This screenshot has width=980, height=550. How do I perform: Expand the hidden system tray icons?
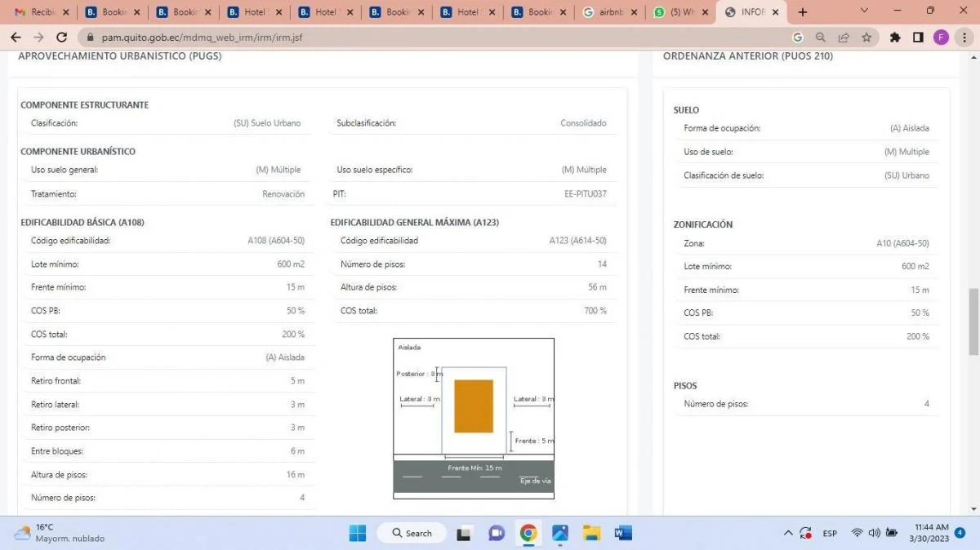[x=788, y=533]
